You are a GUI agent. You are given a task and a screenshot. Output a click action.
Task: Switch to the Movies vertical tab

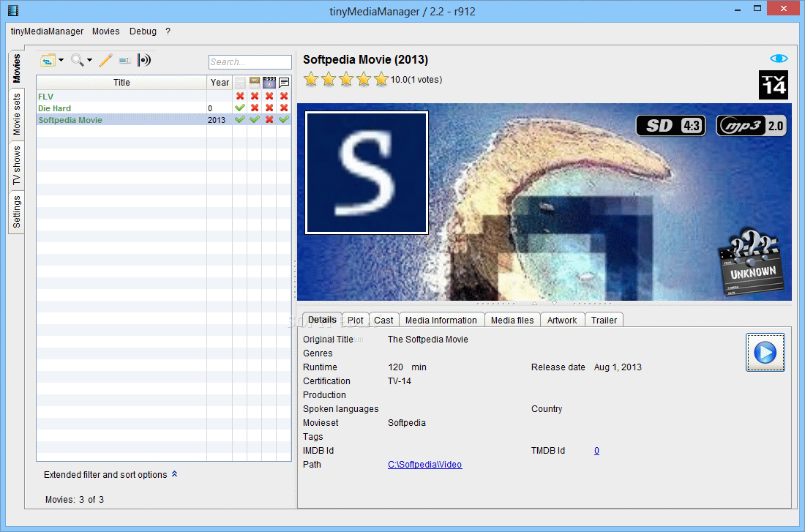click(16, 68)
